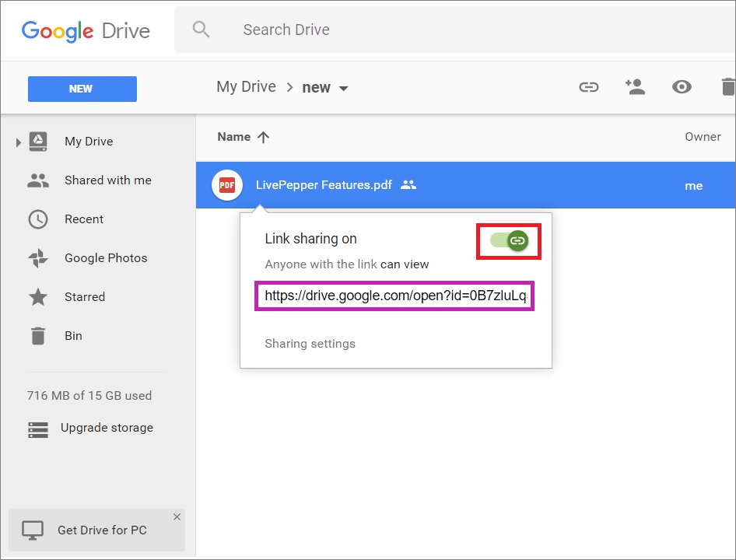Click the preview eye icon
The width and height of the screenshot is (736, 560).
[682, 87]
